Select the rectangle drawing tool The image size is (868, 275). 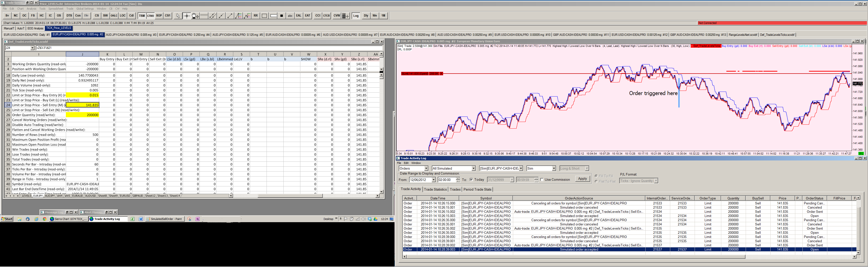(x=265, y=16)
